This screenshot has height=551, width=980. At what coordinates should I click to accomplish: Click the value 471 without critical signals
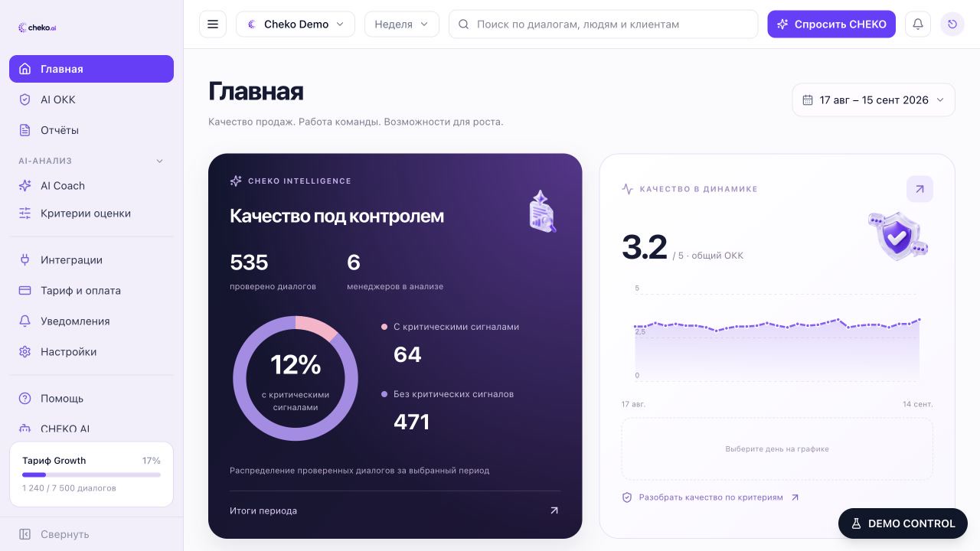click(x=411, y=422)
